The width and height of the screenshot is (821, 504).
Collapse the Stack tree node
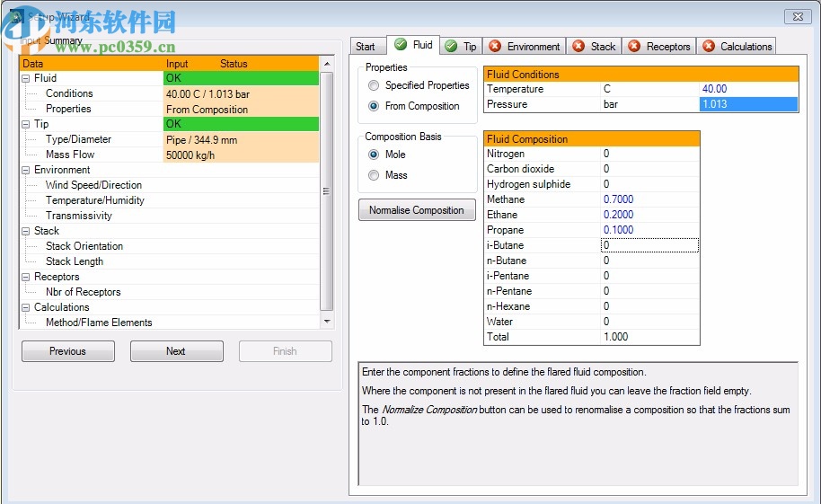tap(26, 231)
